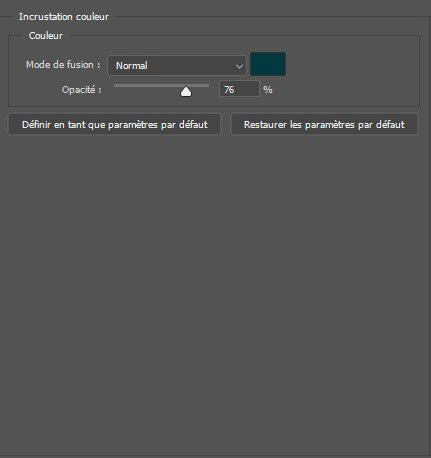Click the percent sign after opacity field

pyautogui.click(x=268, y=90)
